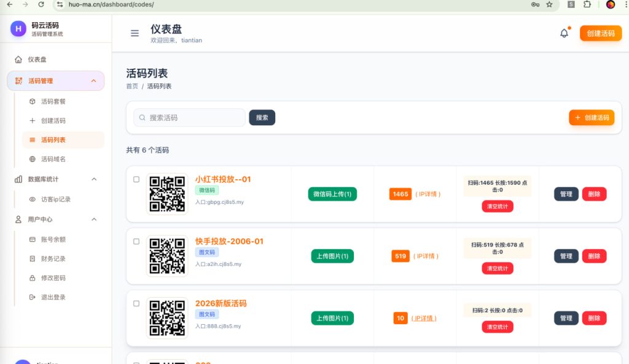Screen dimensions: 629x364
Task: Click the home icon beside 仪表盘
Action: click(18, 60)
